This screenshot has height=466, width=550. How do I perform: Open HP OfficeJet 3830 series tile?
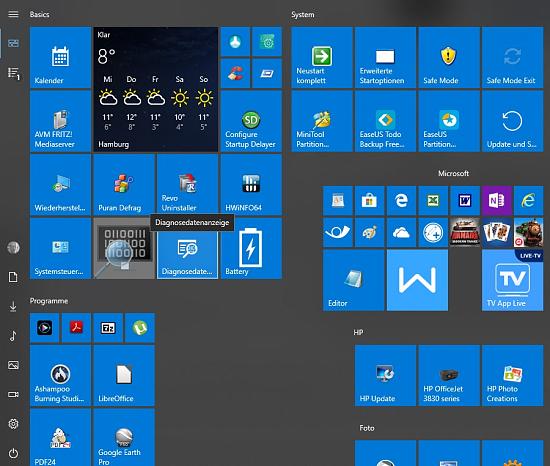click(x=449, y=376)
